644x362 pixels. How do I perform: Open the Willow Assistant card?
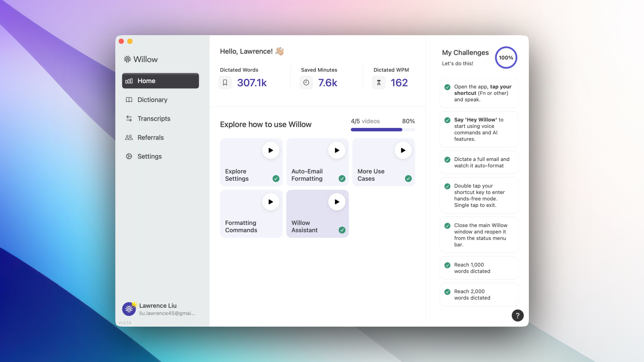pos(318,214)
